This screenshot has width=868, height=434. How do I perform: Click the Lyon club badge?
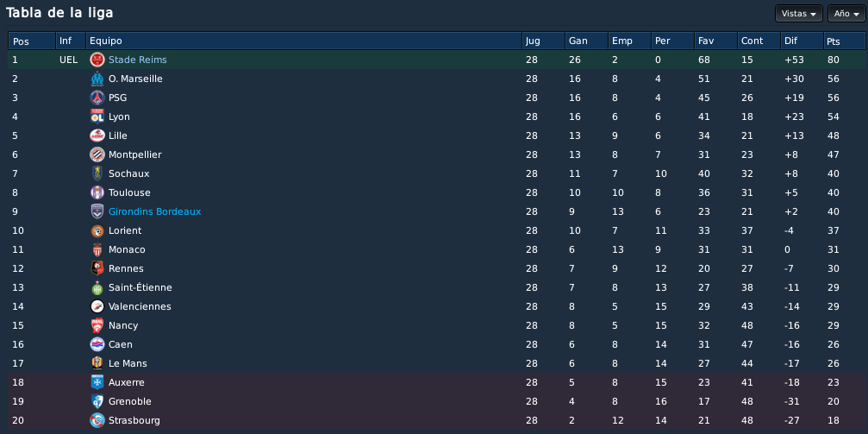pyautogui.click(x=97, y=116)
